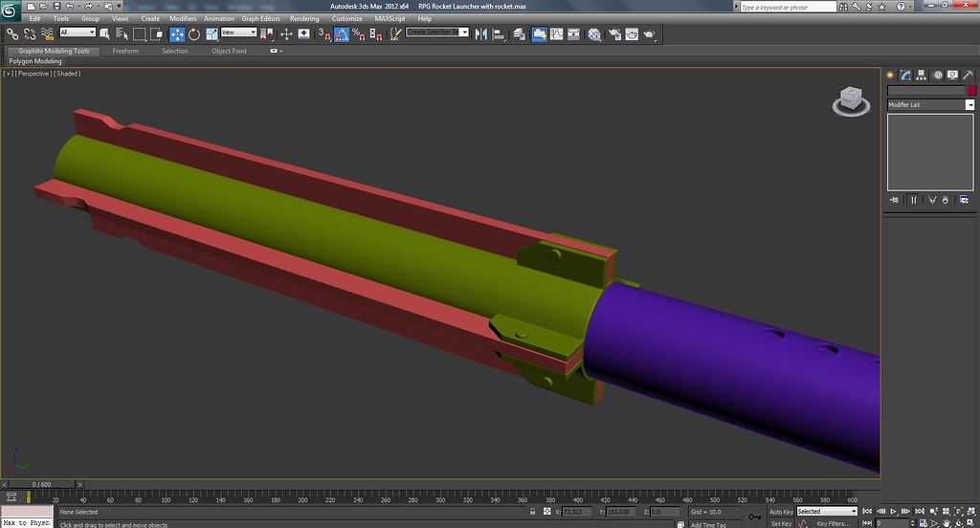The image size is (980, 528).
Task: Activate the Select and Rotate tool
Action: (193, 33)
